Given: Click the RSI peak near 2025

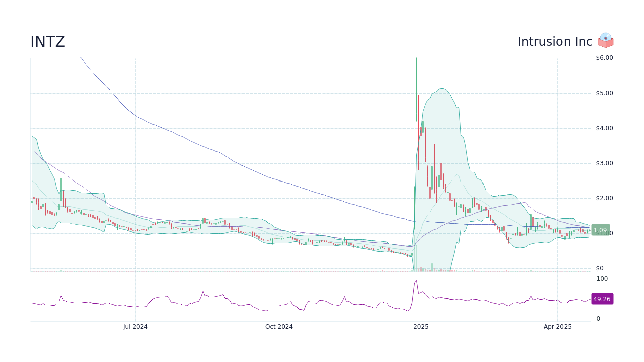Looking at the screenshot, I should coord(416,281).
